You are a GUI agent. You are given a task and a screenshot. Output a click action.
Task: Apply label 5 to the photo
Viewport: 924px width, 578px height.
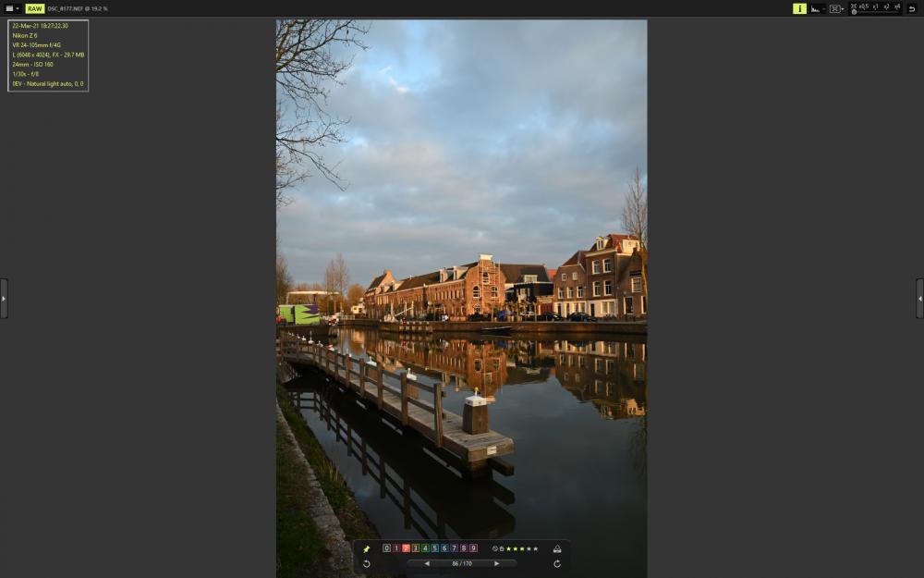(x=435, y=547)
